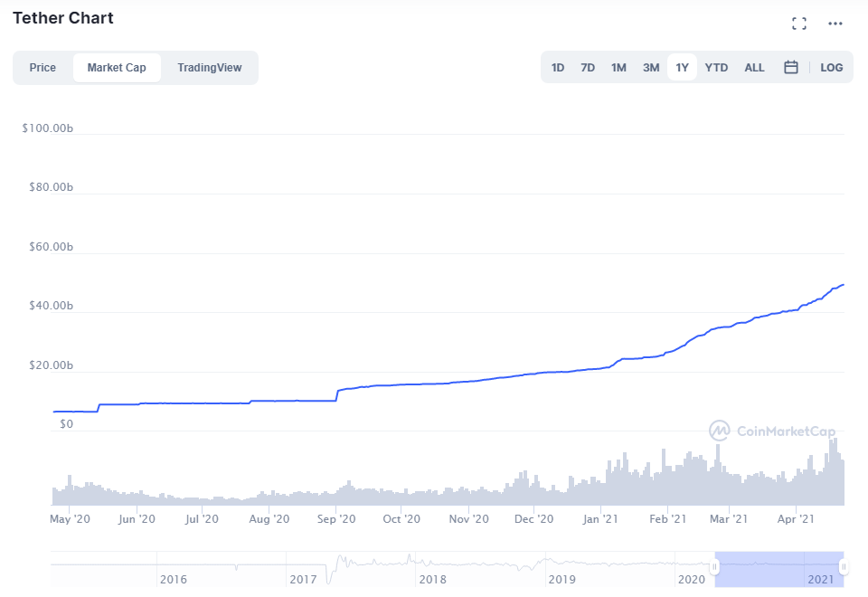The height and width of the screenshot is (597, 868).
Task: Click the market cap jump at Sep '20
Action: [x=337, y=395]
